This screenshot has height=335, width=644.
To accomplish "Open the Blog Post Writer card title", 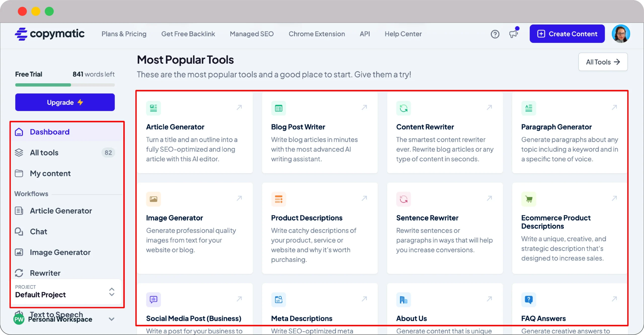I will (x=298, y=127).
